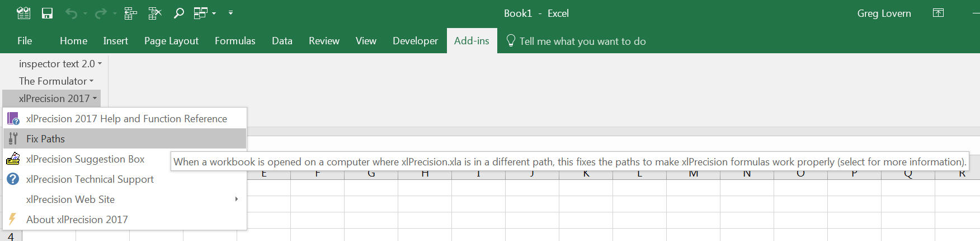Switch to the Insert tab
The image size is (980, 241).
(116, 41)
